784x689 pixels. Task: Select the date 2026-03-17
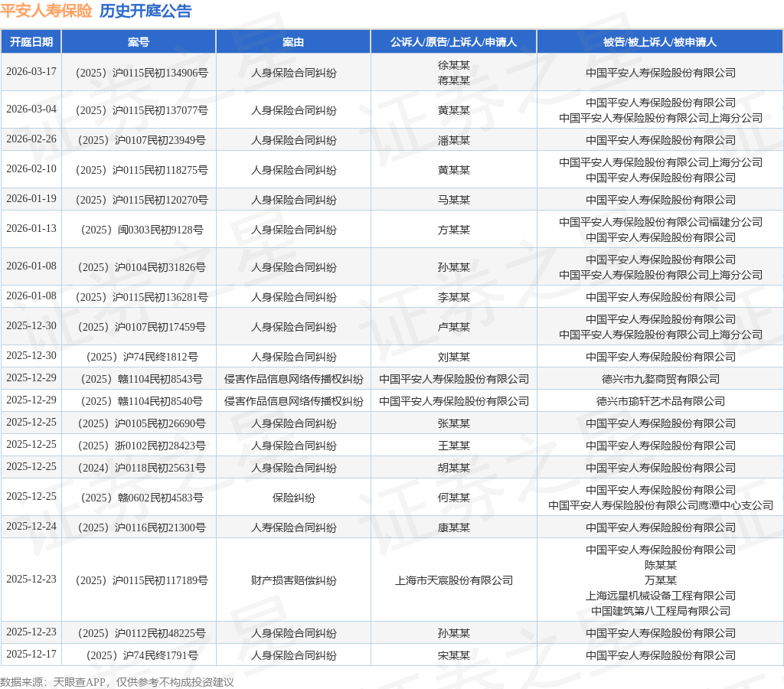tap(31, 71)
